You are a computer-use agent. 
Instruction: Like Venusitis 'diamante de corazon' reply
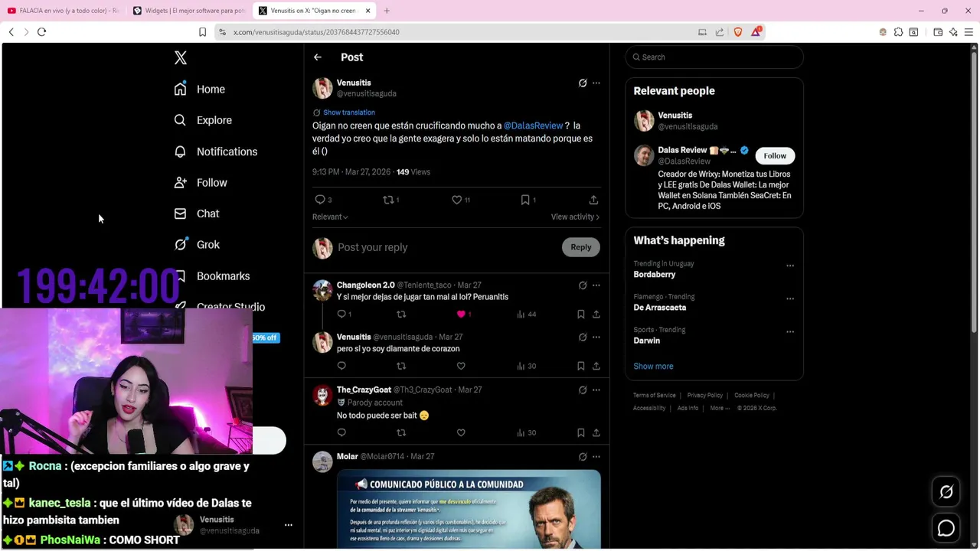pyautogui.click(x=461, y=366)
